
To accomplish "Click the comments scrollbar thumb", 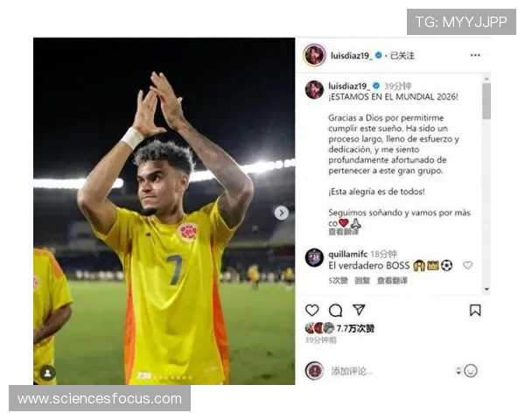I will point(486,101).
